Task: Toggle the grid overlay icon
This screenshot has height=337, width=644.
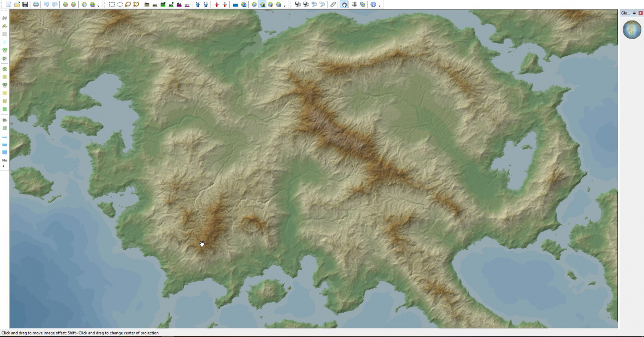Action: 354,4
